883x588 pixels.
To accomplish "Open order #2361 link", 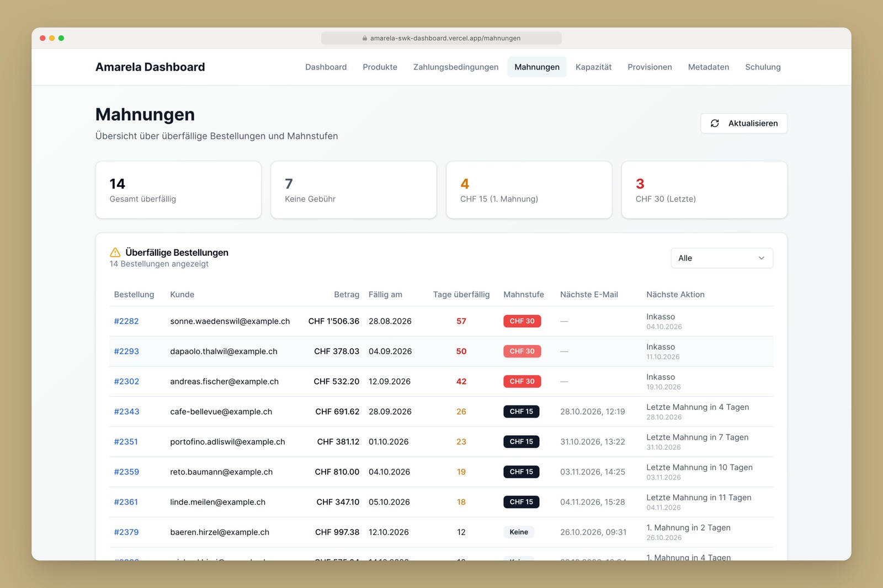I will tap(126, 503).
